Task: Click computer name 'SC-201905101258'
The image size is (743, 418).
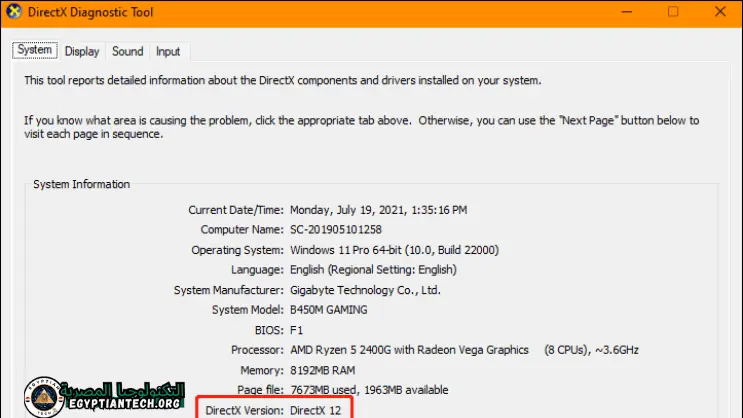Action: [336, 230]
